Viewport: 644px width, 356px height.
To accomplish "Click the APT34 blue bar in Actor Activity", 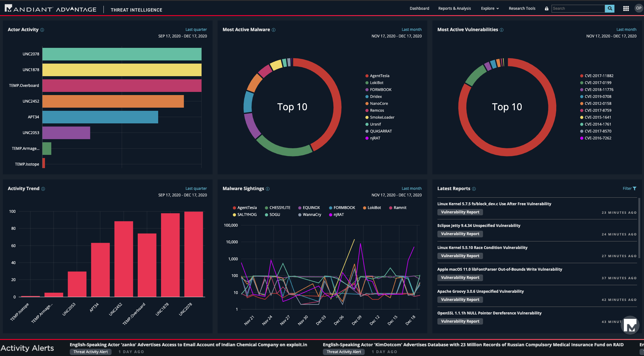I will 100,117.
